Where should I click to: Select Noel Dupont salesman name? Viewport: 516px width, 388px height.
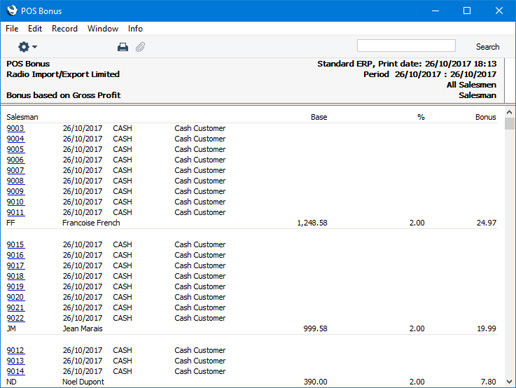click(x=83, y=382)
